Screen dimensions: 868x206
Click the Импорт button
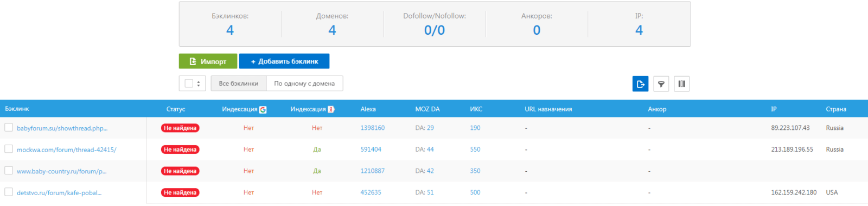click(208, 61)
